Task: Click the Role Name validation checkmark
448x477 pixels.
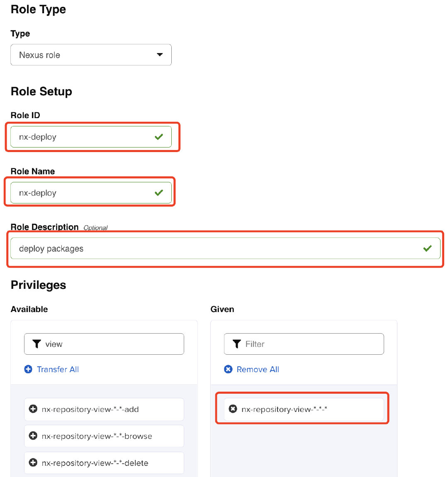Action: [159, 193]
